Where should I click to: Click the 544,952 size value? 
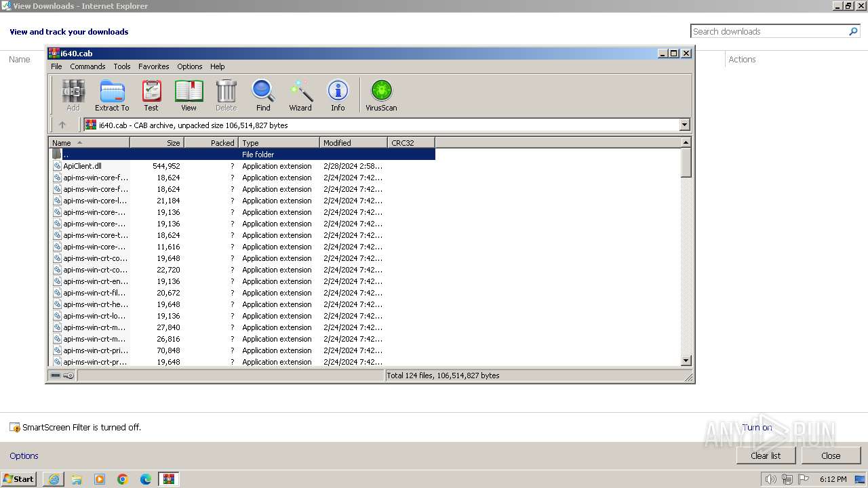[166, 166]
